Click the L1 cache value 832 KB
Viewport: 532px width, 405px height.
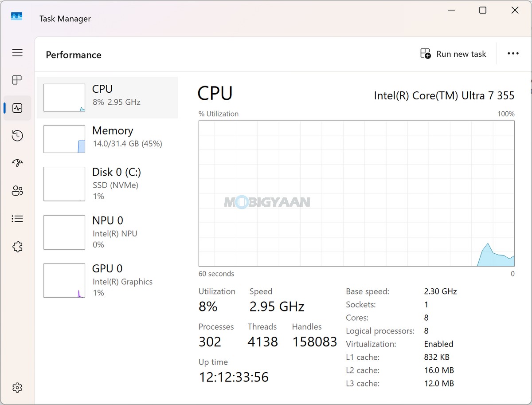pyautogui.click(x=437, y=357)
